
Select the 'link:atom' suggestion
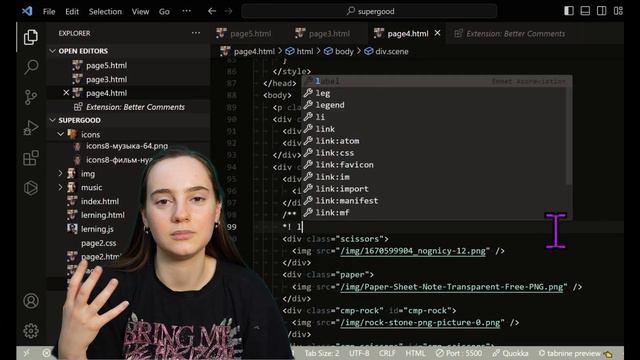click(434, 141)
